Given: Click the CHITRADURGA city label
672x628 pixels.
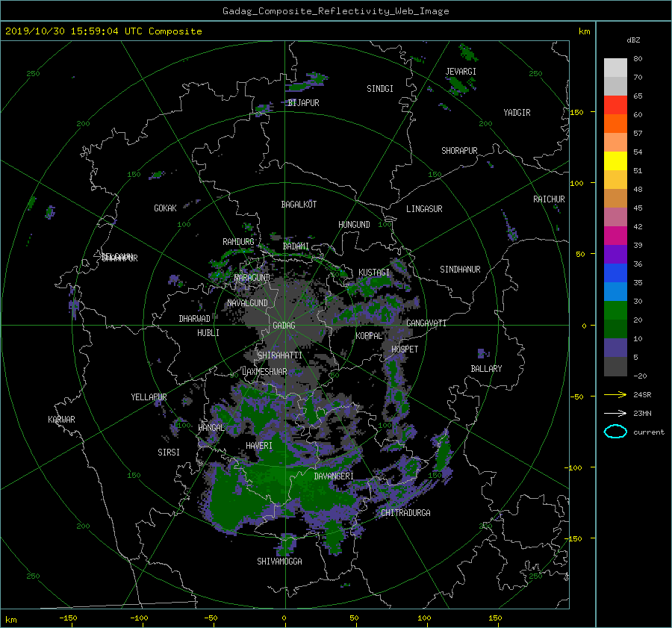Looking at the screenshot, I should click(405, 513).
